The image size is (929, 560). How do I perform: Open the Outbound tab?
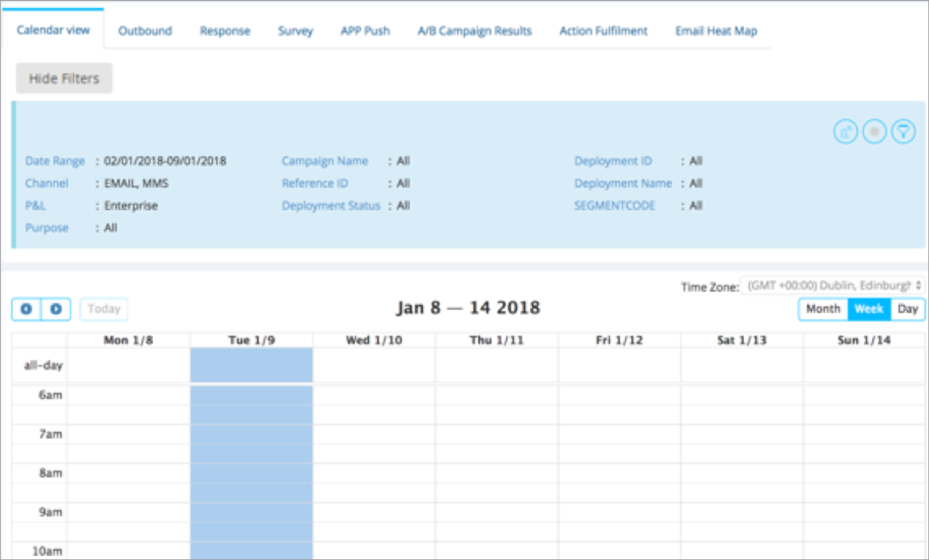click(x=145, y=31)
